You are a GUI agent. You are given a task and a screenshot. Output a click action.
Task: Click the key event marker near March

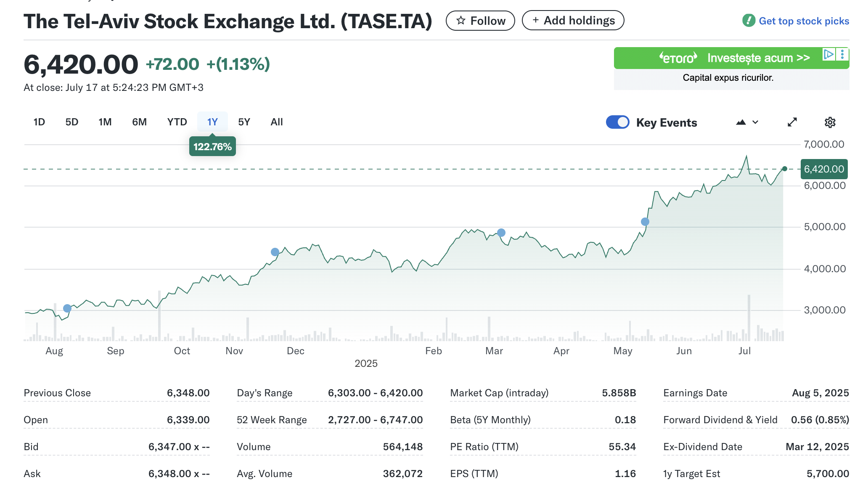[x=501, y=233]
